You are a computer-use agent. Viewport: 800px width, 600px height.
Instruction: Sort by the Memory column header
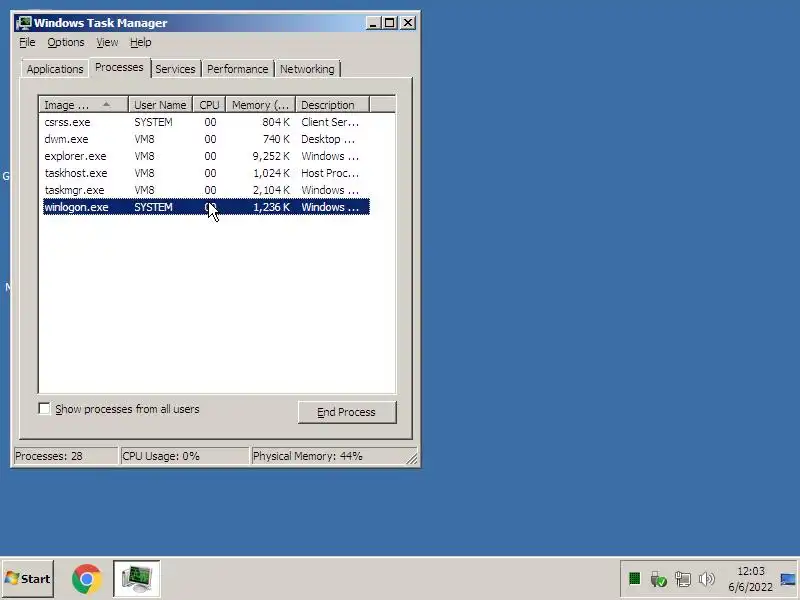point(261,105)
